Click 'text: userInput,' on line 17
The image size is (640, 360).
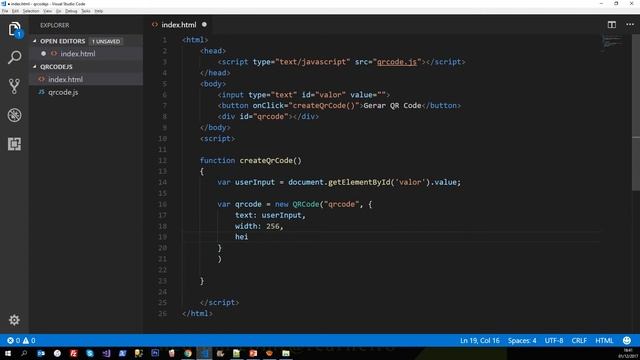click(270, 215)
